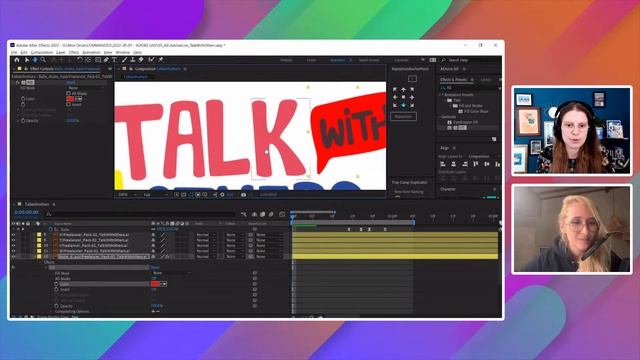Toggle Color stopwatch in timeline properties
The width and height of the screenshot is (640, 360).
tap(56, 284)
